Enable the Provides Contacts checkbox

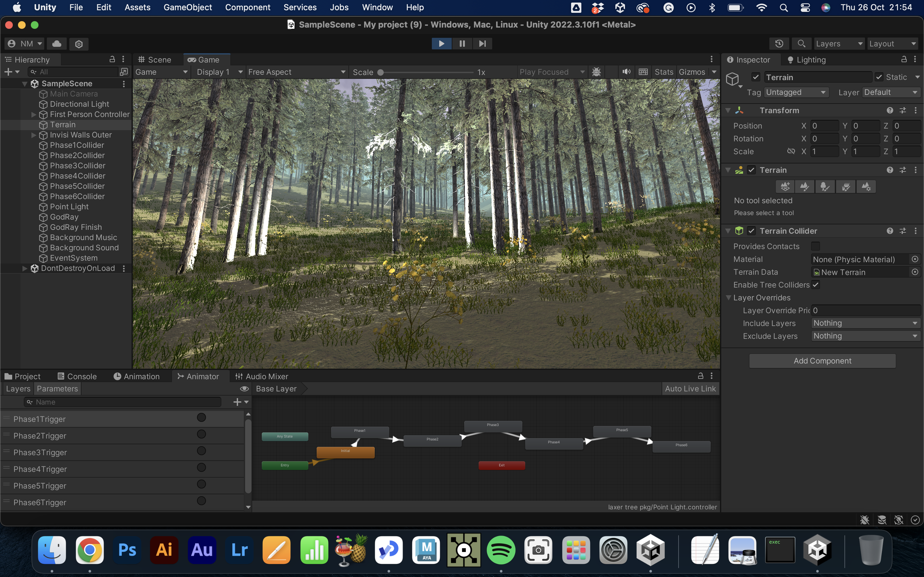(x=815, y=246)
